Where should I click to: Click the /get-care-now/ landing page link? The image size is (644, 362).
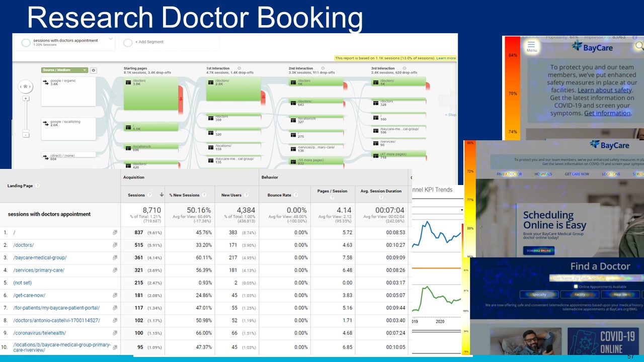(29, 295)
